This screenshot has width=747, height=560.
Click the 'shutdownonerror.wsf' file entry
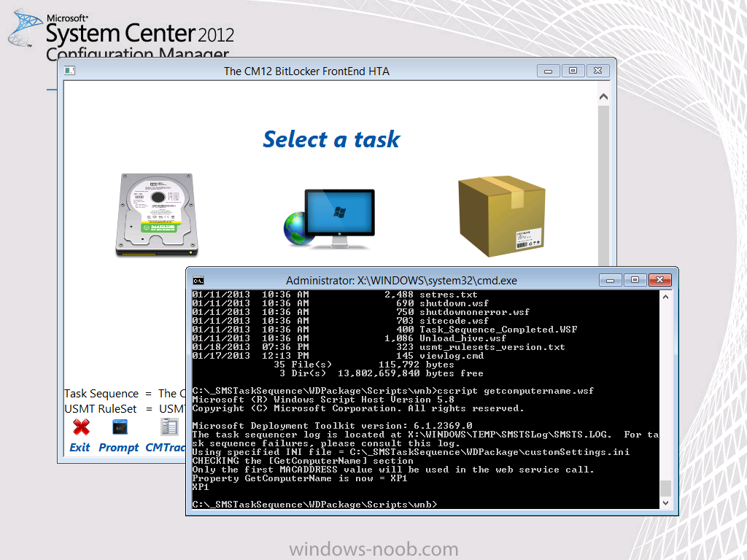click(x=475, y=312)
